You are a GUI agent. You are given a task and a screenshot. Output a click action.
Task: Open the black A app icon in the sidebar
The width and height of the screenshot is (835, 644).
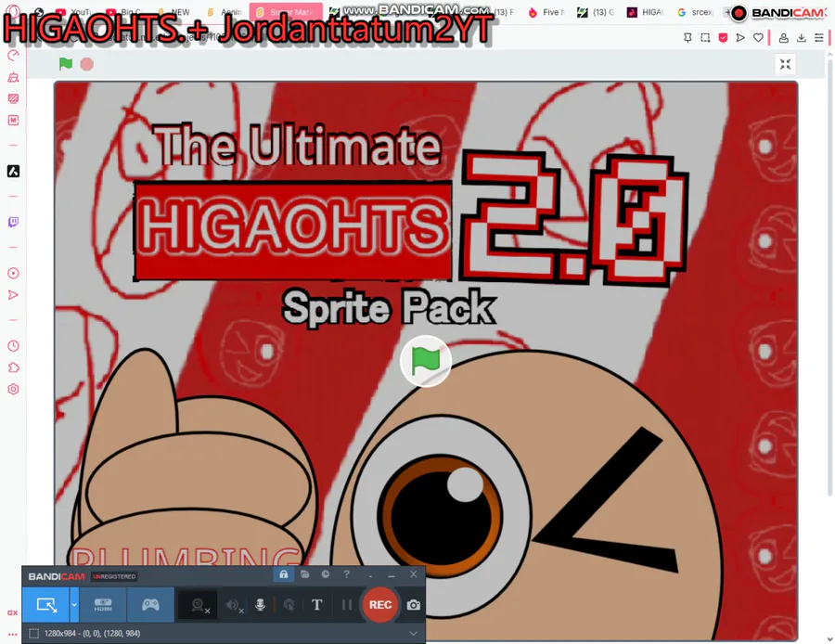(13, 171)
